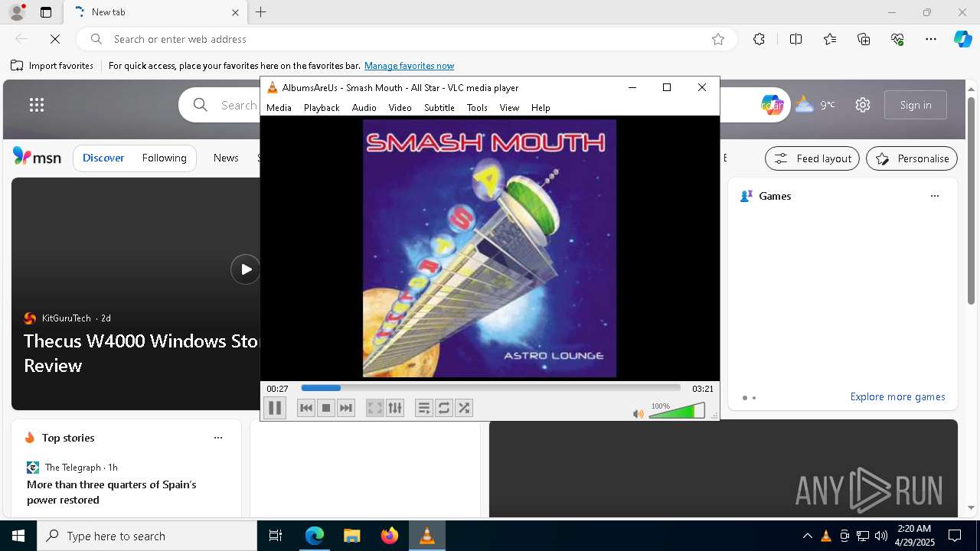The image size is (980, 551).
Task: Open File Explorer from taskbar
Action: tap(351, 536)
